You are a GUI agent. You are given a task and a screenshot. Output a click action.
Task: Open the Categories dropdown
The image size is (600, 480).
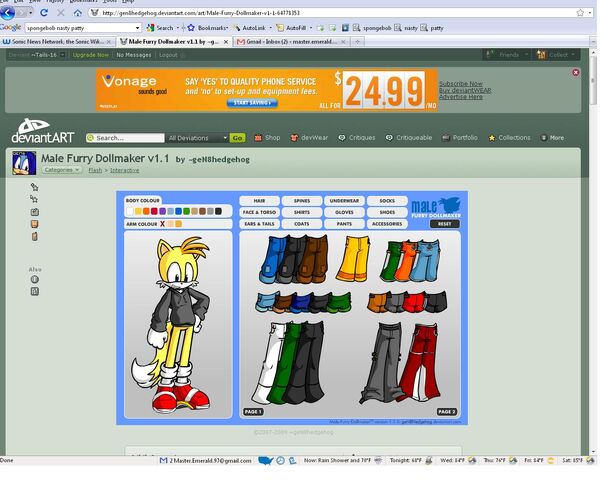62,170
